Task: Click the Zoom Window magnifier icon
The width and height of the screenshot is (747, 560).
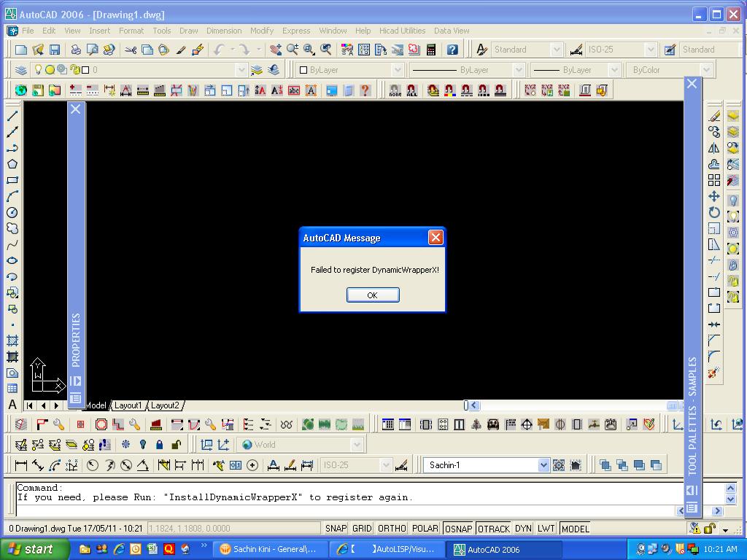Action: [309, 50]
